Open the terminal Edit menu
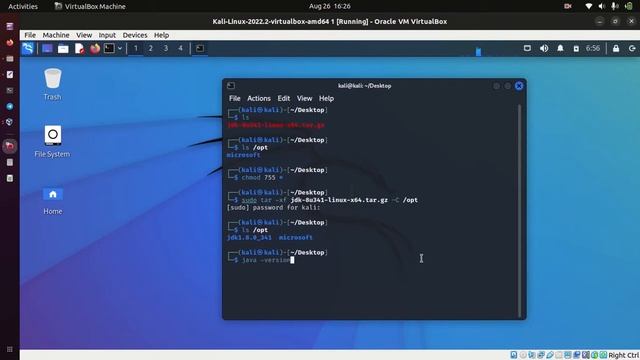640x360 pixels. coord(284,98)
